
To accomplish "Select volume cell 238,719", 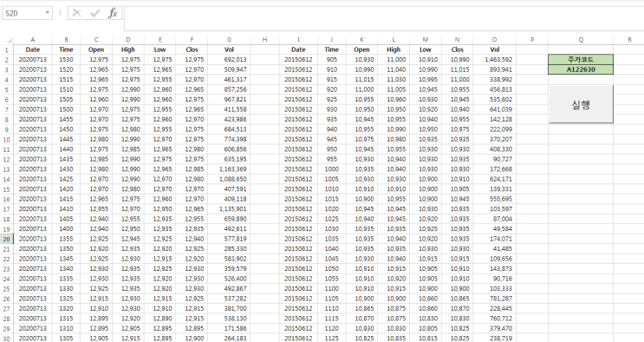I will click(x=495, y=339).
